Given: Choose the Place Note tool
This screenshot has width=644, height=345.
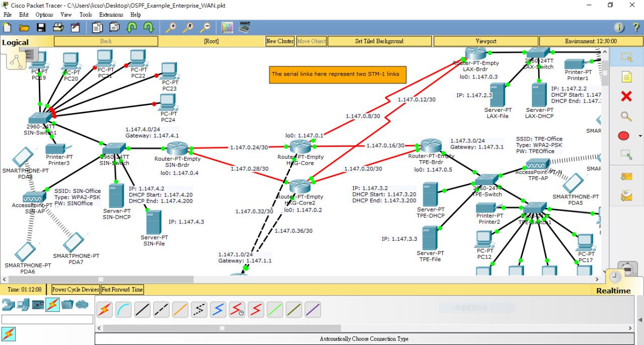Looking at the screenshot, I should click(626, 77).
